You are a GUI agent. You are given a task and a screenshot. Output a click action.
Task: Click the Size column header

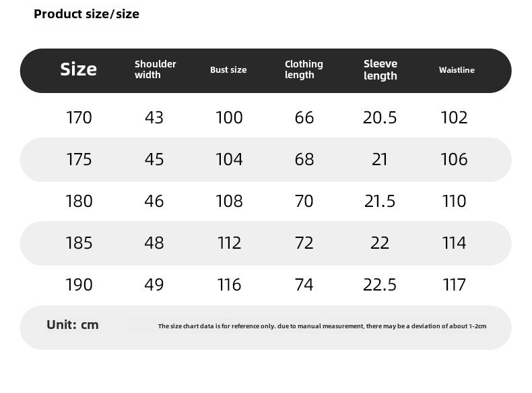pyautogui.click(x=78, y=69)
